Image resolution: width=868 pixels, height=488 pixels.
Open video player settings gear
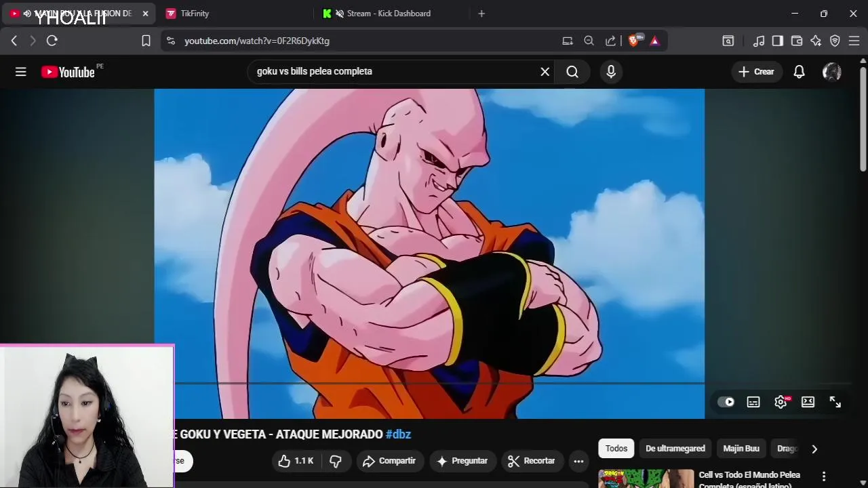pyautogui.click(x=781, y=402)
